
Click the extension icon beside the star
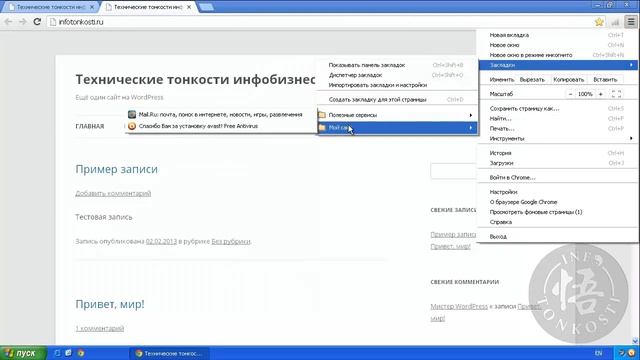click(615, 22)
